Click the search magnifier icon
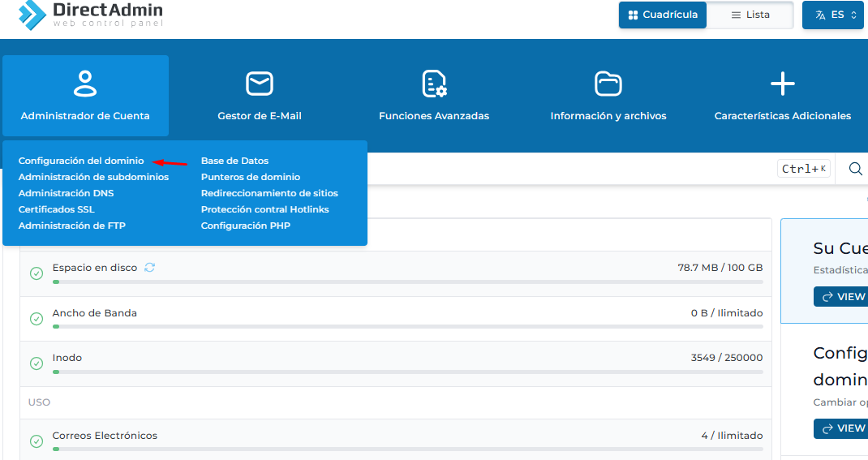The image size is (868, 460). [855, 169]
